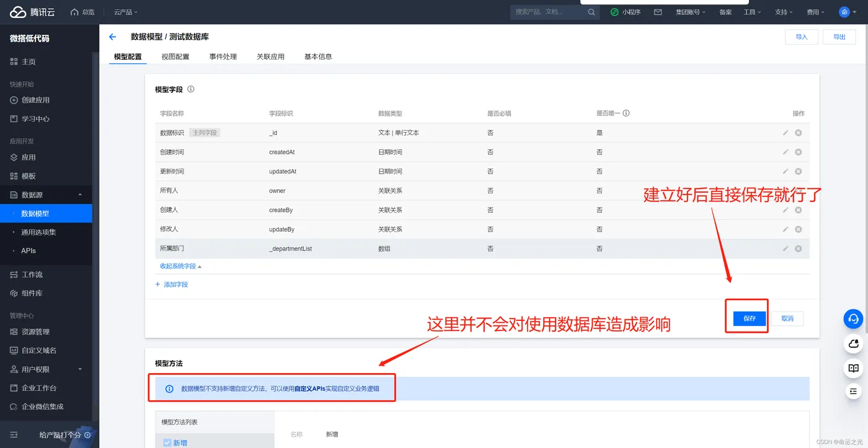The width and height of the screenshot is (868, 448).
Task: Click the 导出 button
Action: 839,37
